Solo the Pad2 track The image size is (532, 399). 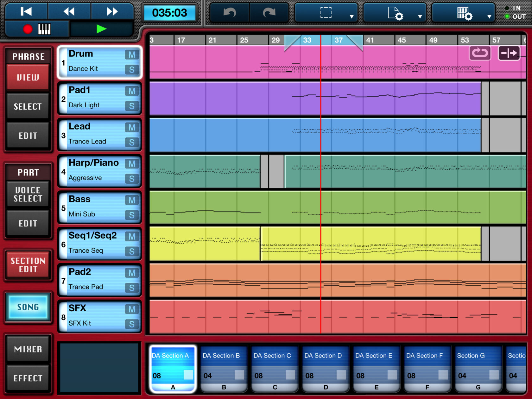coord(132,288)
